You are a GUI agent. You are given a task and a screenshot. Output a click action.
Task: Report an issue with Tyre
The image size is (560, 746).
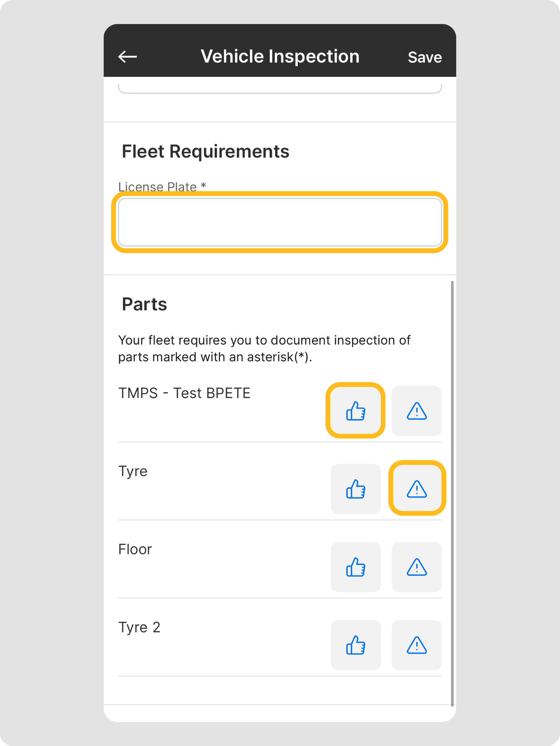point(416,488)
